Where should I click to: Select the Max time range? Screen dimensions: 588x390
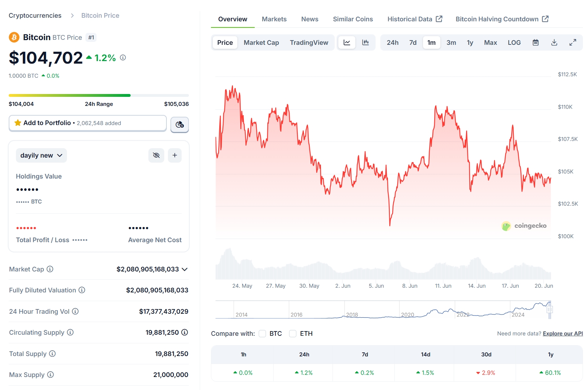(x=491, y=43)
